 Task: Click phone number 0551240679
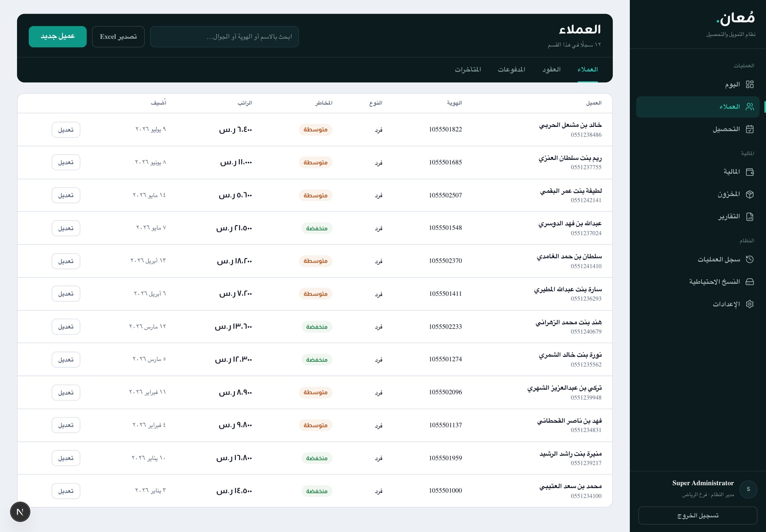tap(586, 332)
